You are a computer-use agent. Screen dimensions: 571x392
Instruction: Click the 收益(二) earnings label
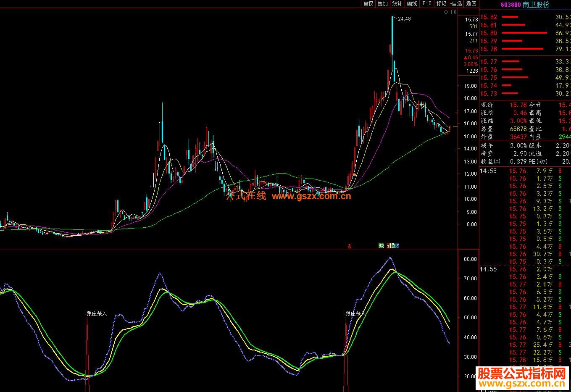[491, 161]
